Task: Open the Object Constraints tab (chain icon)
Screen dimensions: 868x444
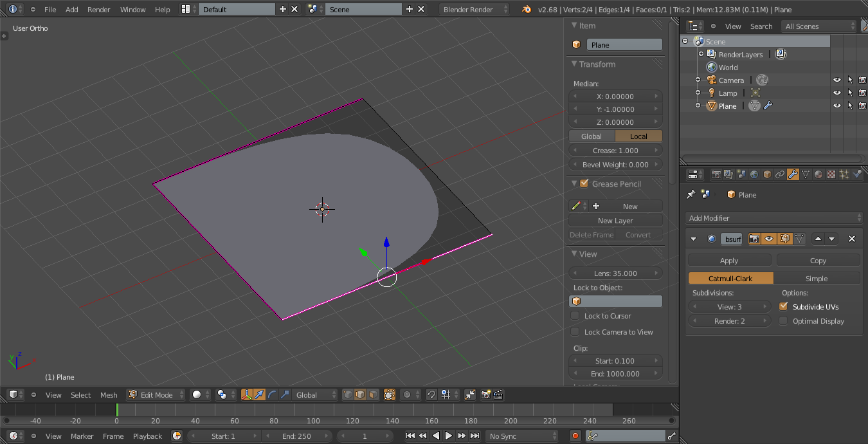Action: 779,174
